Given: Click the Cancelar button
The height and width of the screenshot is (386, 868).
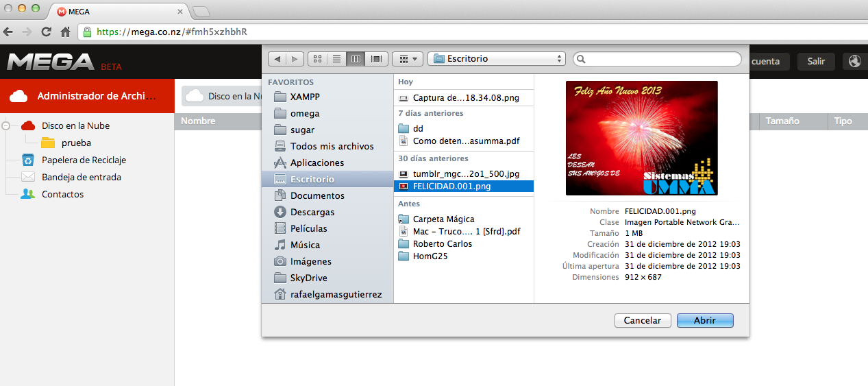Looking at the screenshot, I should [643, 320].
